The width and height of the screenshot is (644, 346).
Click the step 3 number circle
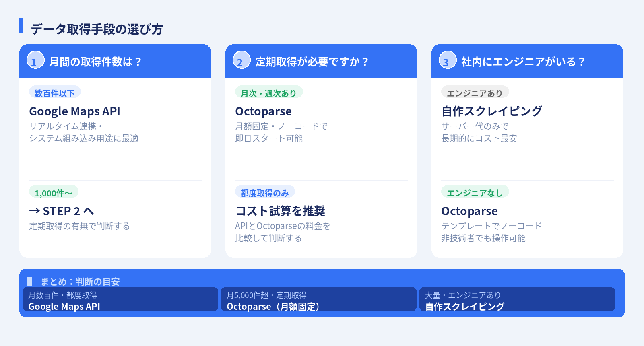448,60
